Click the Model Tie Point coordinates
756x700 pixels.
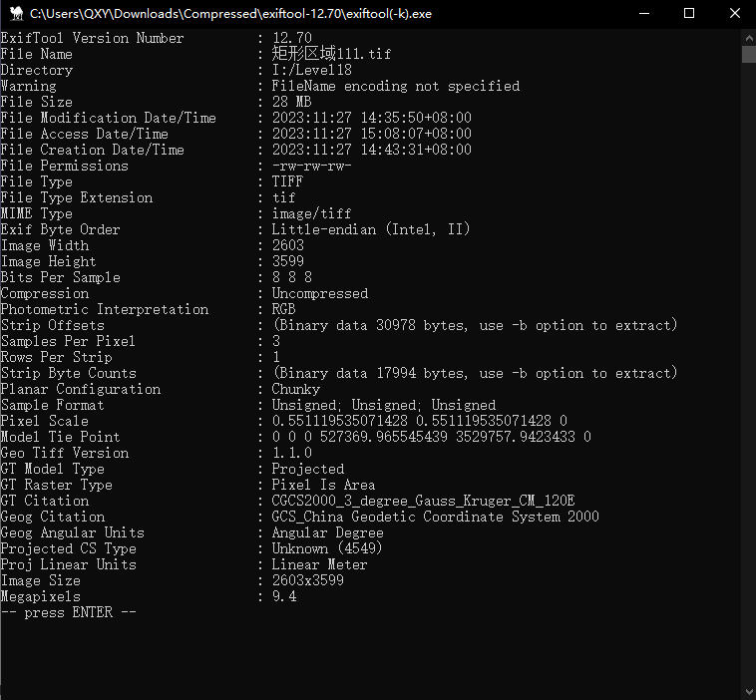431,437
